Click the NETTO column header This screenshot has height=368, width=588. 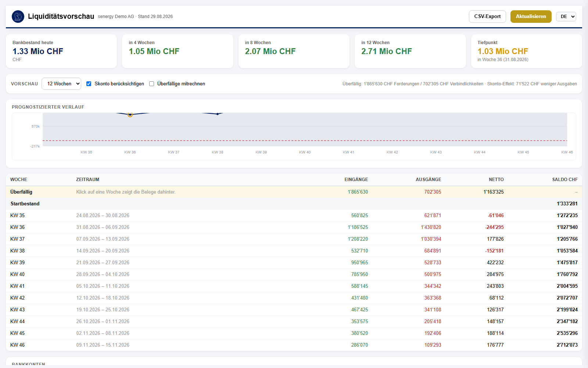[x=496, y=180]
